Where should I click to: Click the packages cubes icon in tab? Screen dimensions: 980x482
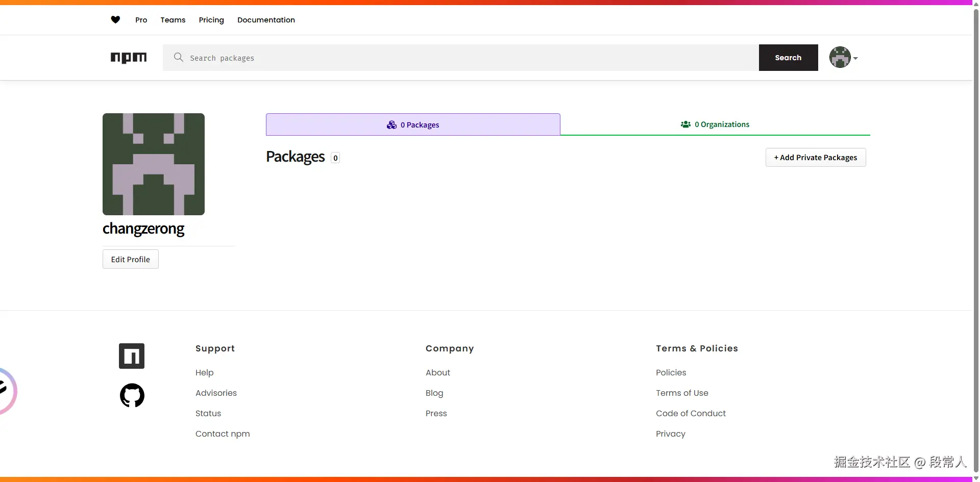(391, 125)
